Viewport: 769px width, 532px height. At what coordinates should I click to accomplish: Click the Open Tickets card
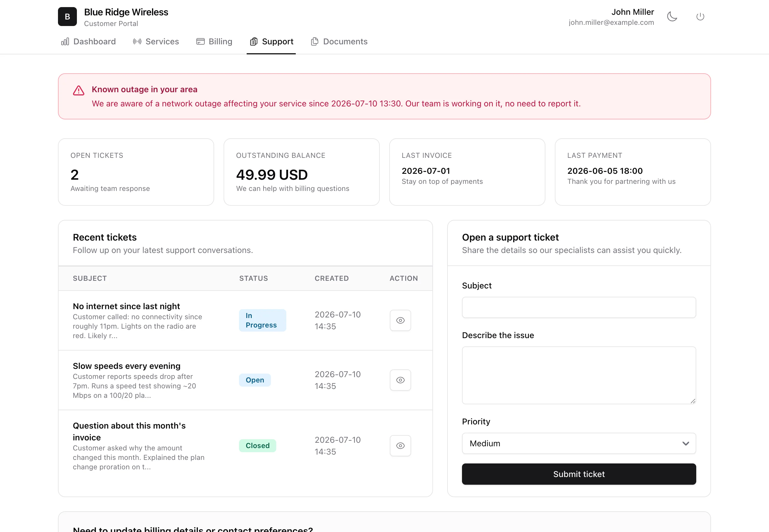136,172
